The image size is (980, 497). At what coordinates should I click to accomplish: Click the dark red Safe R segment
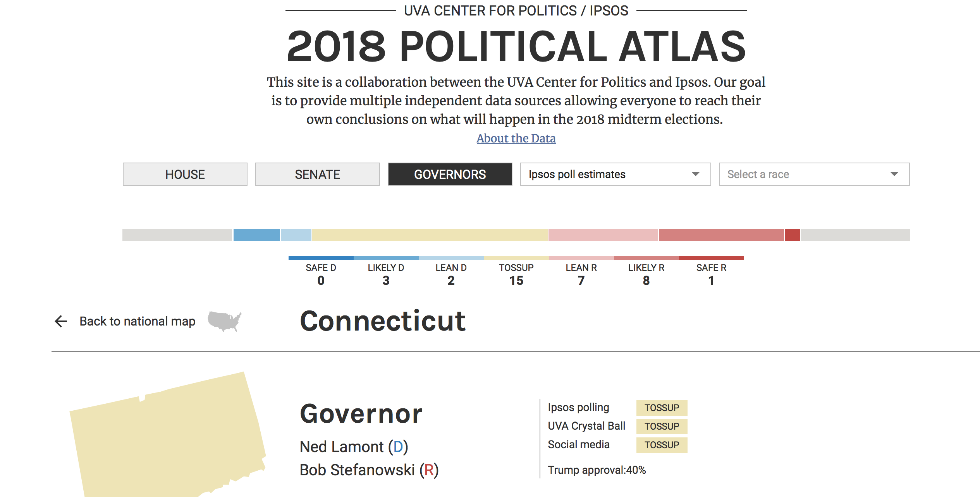[x=792, y=235]
